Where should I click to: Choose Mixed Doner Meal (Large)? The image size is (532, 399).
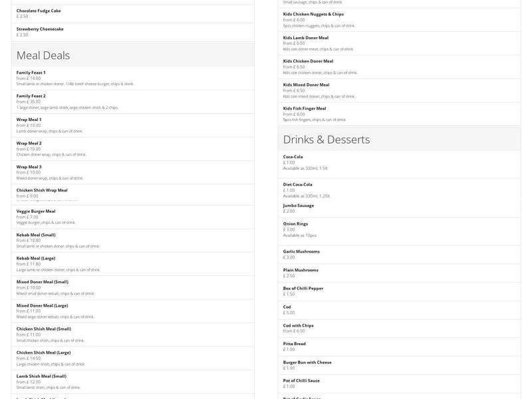click(42, 305)
